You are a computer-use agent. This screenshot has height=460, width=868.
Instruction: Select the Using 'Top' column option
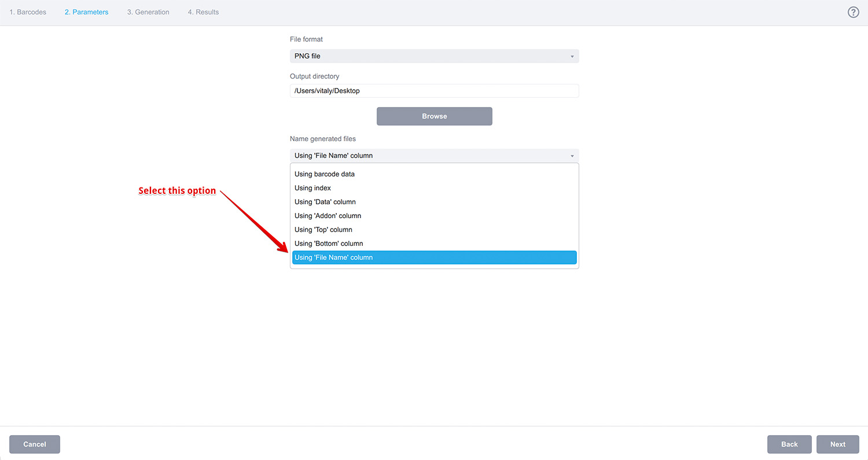[434, 230]
